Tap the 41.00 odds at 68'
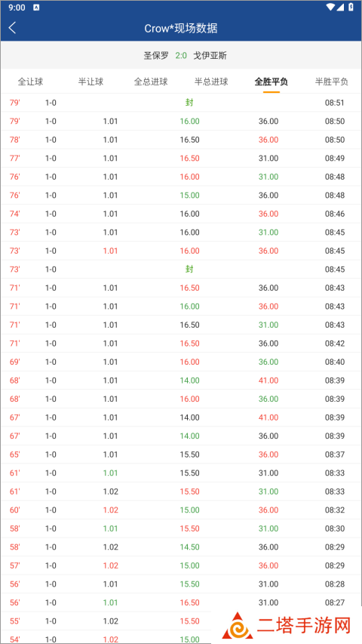This screenshot has height=644, width=362. click(x=268, y=381)
